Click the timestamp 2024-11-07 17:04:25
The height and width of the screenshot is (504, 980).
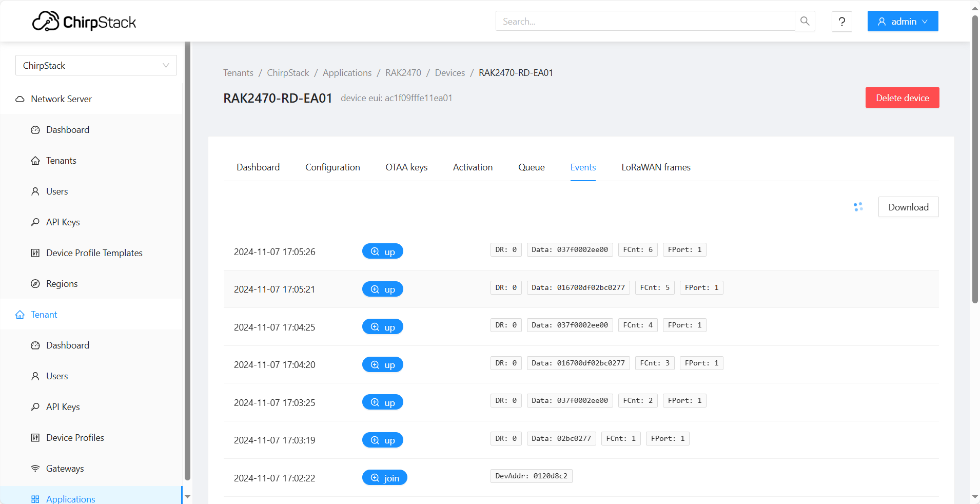point(275,327)
